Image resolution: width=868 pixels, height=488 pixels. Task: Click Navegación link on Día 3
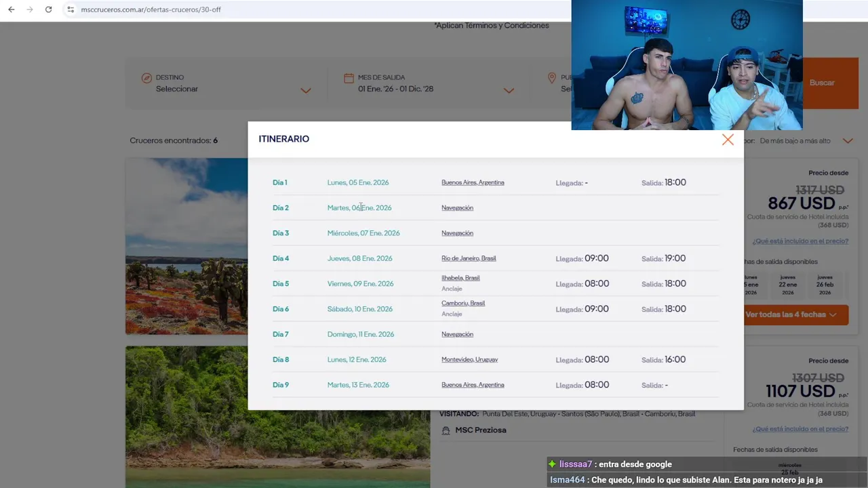point(457,232)
